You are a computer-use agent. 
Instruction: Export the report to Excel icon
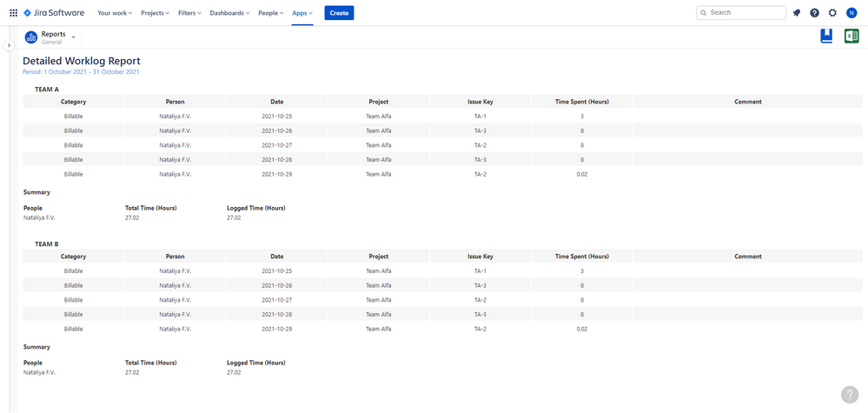[x=851, y=37]
